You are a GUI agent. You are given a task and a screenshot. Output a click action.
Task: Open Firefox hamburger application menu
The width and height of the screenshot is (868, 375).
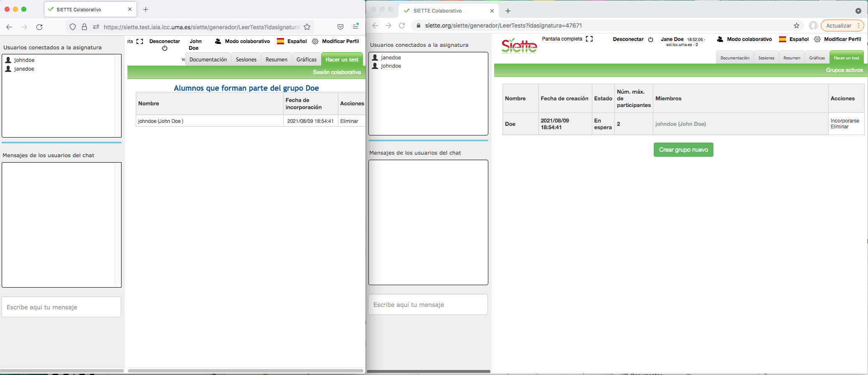[355, 27]
